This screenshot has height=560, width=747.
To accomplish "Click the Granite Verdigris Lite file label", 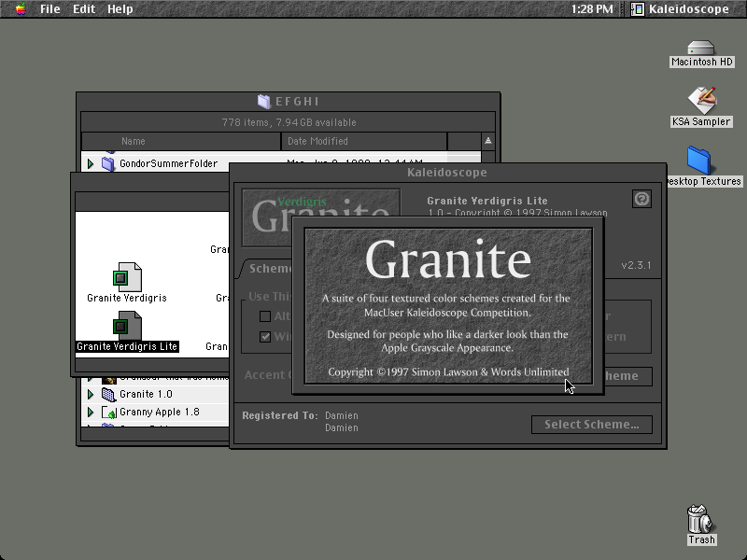I will pyautogui.click(x=127, y=346).
